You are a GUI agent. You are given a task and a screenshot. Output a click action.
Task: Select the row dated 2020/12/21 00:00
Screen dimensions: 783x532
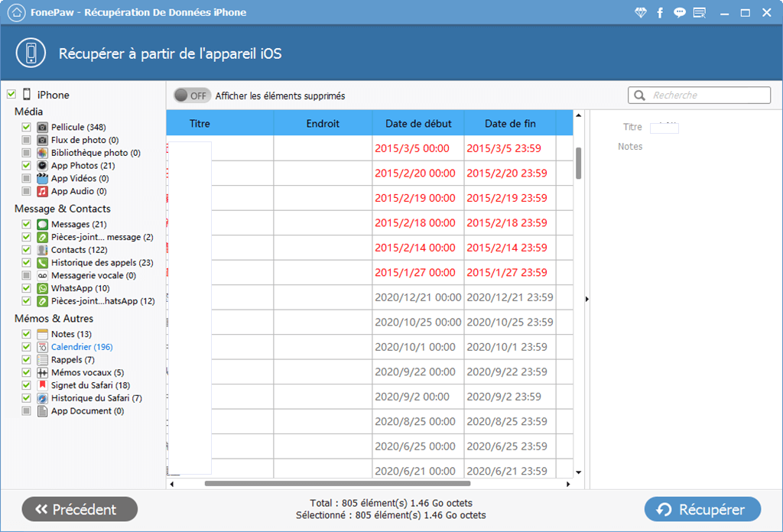point(369,297)
